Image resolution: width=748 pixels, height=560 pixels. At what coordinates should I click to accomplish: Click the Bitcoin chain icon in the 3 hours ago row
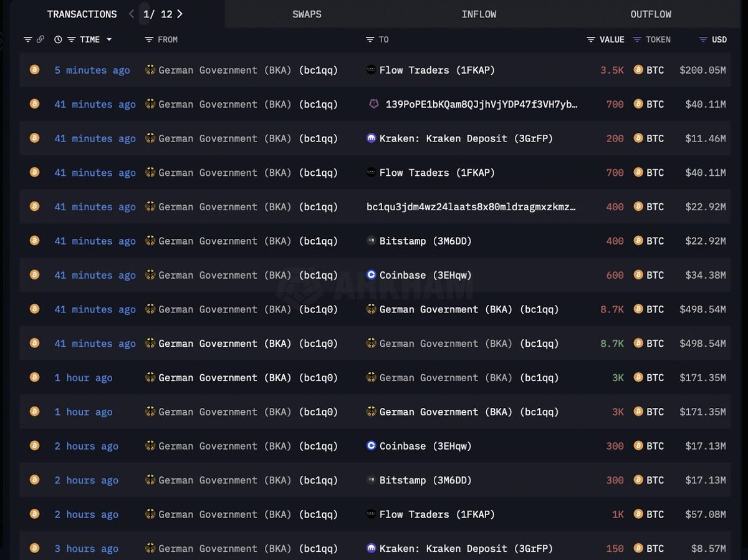[x=35, y=548]
